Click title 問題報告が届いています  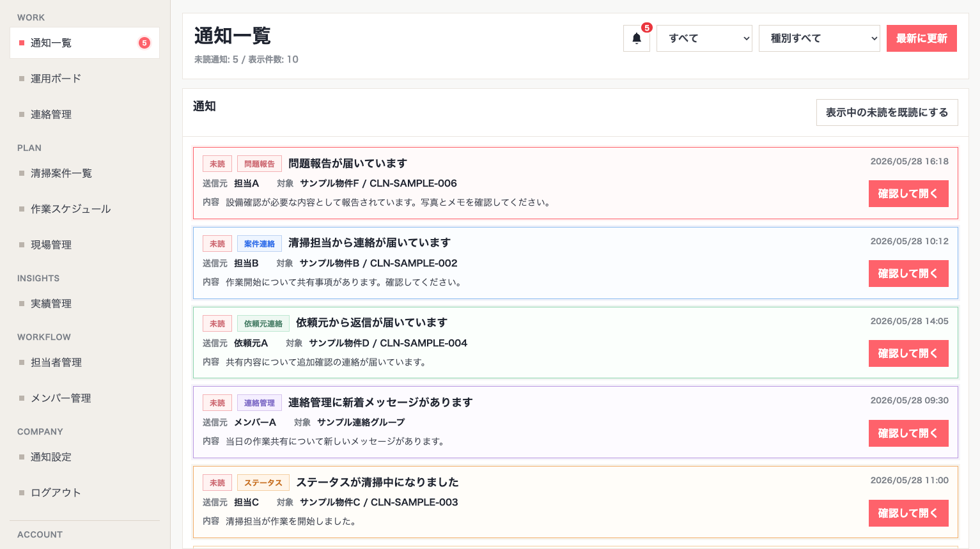[348, 164]
